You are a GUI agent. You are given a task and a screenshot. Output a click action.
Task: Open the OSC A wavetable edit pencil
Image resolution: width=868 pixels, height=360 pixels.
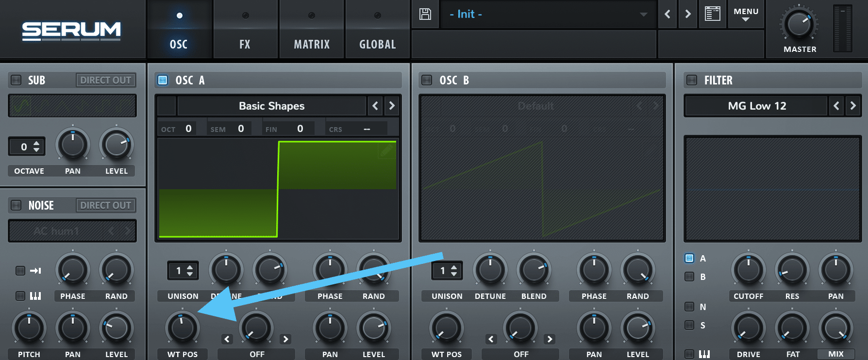386,151
